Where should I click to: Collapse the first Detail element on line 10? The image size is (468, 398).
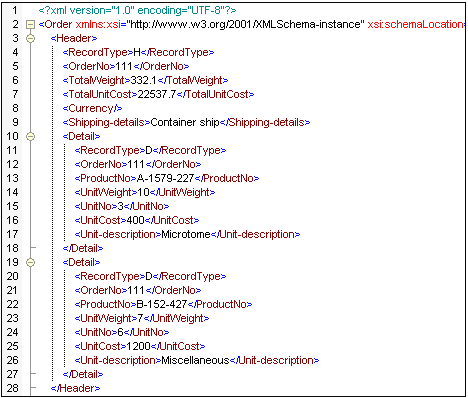pos(30,136)
